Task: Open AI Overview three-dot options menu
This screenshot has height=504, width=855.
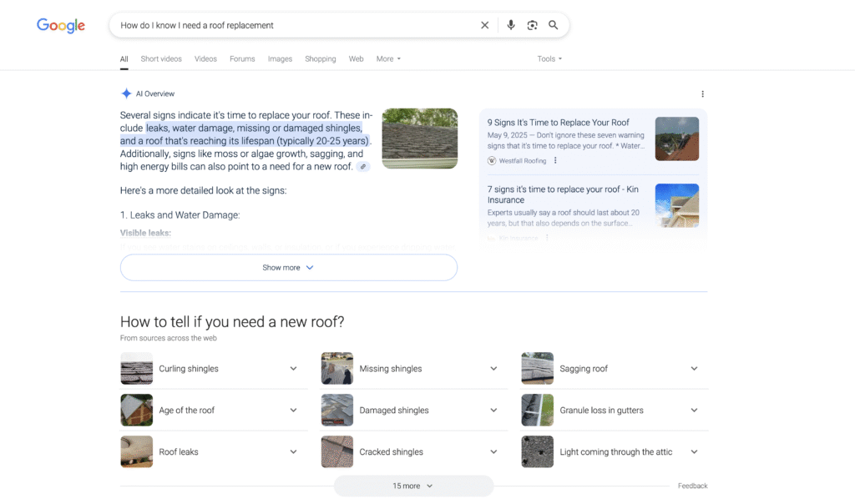Action: click(702, 93)
